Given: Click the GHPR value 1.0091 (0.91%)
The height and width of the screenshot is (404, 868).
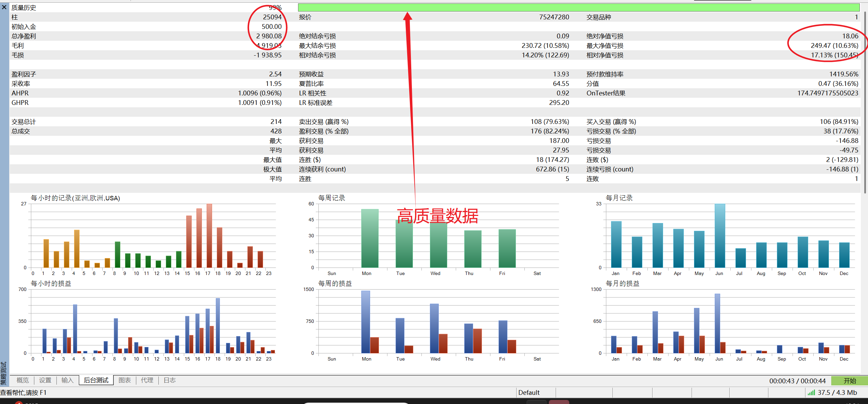Looking at the screenshot, I should (260, 103).
